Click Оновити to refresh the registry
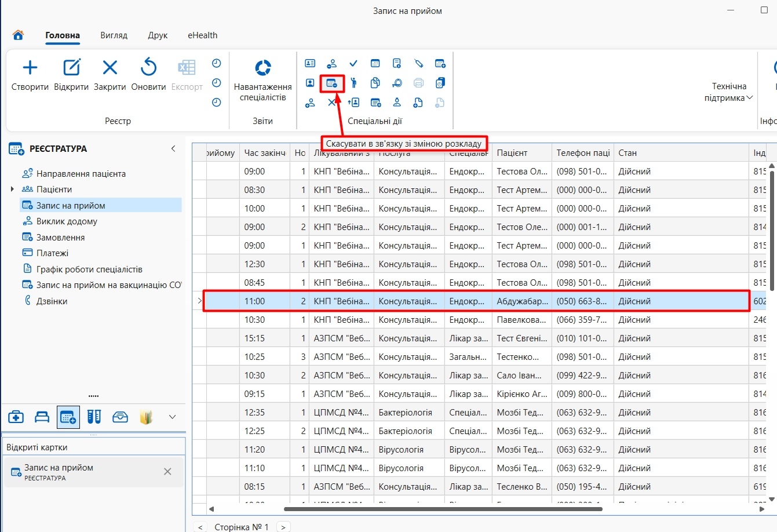Viewport: 777px width, 532px height. (149, 75)
